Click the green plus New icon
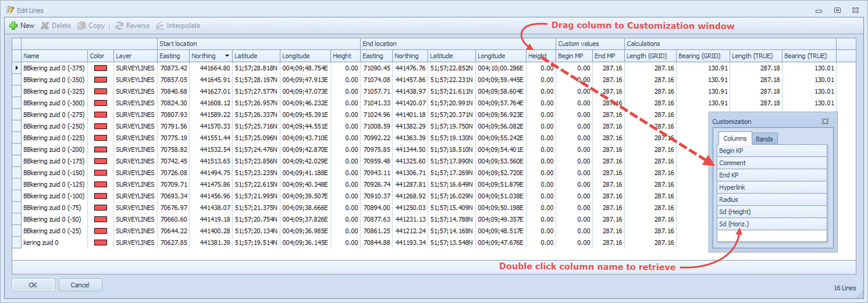This screenshot has width=868, height=303. [13, 26]
